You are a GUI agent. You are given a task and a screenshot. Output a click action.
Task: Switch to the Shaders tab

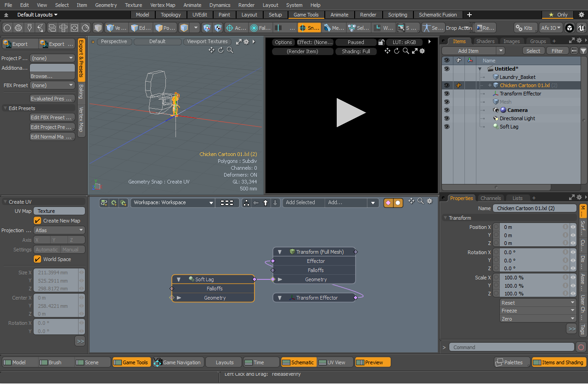coord(485,41)
